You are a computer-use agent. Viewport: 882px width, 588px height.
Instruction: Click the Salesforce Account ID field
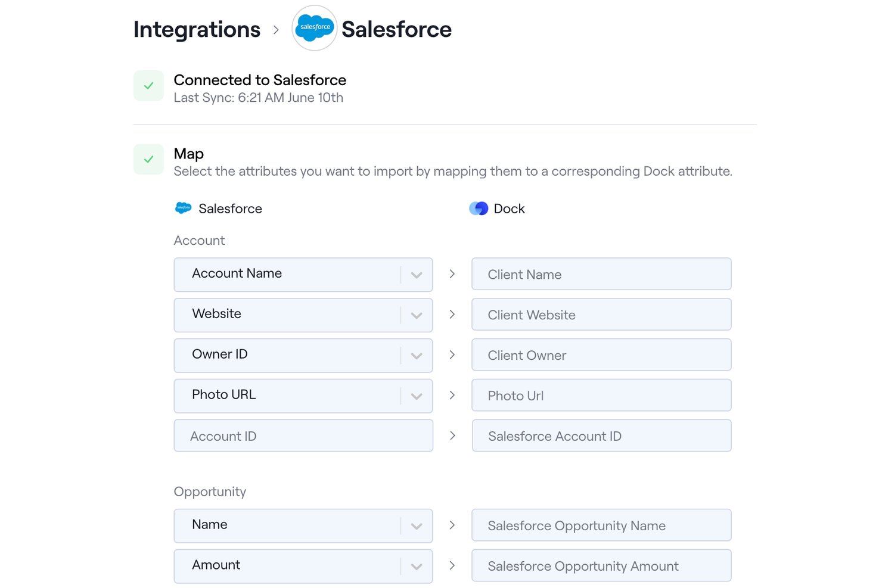[x=601, y=435]
